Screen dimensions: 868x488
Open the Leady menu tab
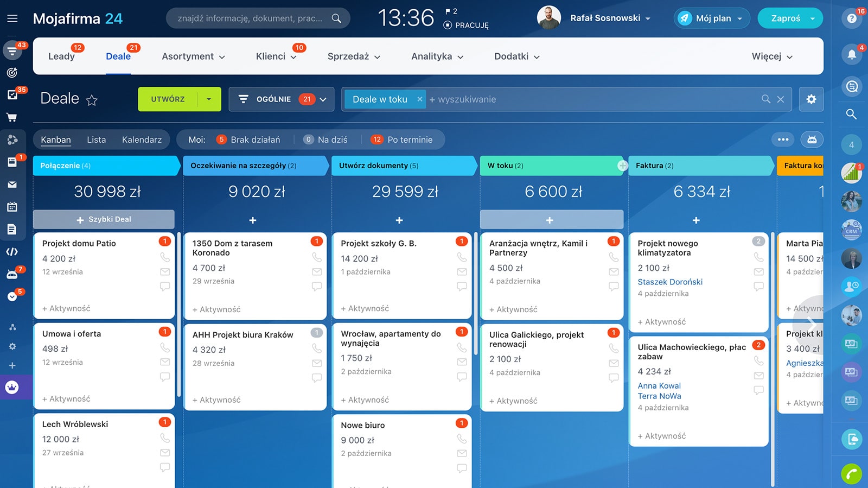click(x=61, y=56)
